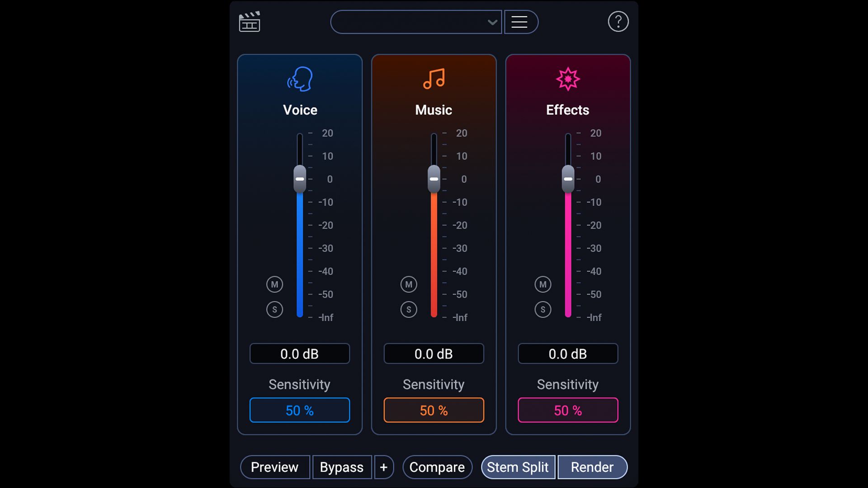Click the Preview button

(x=274, y=467)
